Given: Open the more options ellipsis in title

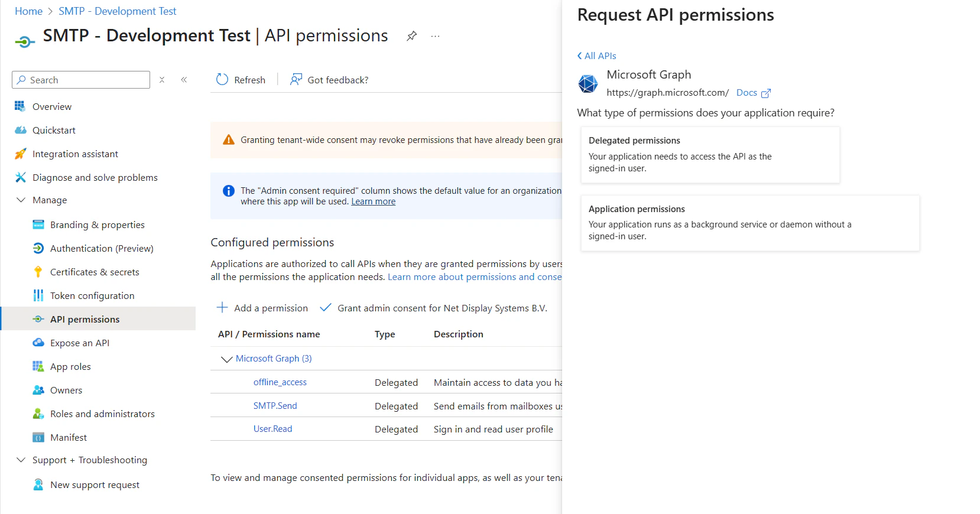Looking at the screenshot, I should coord(435,36).
